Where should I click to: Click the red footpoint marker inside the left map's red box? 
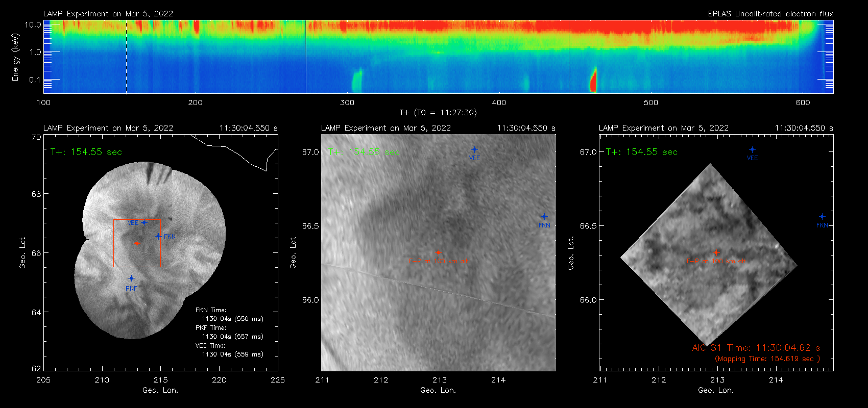click(137, 243)
